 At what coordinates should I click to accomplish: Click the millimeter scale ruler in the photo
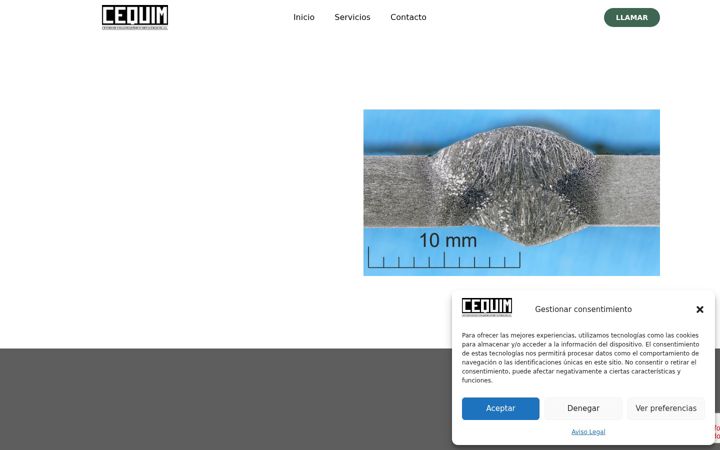[444, 259]
